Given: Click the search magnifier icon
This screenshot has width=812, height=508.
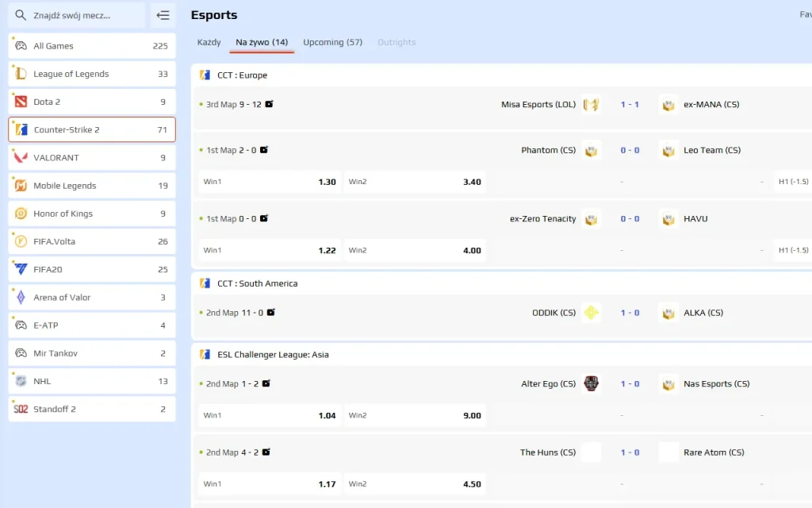Looking at the screenshot, I should pyautogui.click(x=20, y=15).
